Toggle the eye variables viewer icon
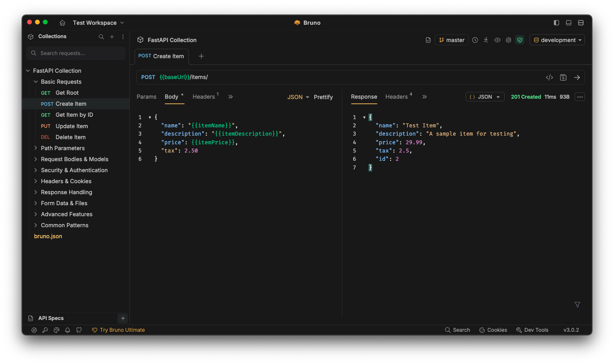 coord(497,40)
